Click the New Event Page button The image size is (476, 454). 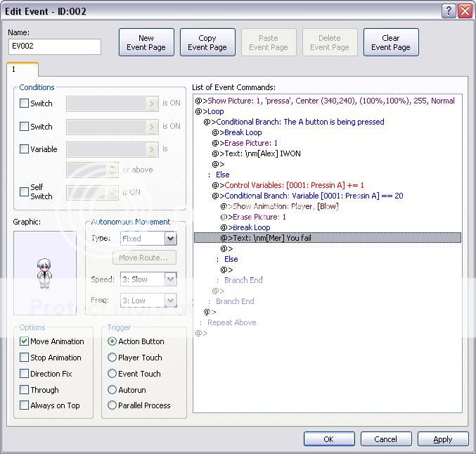pos(146,43)
